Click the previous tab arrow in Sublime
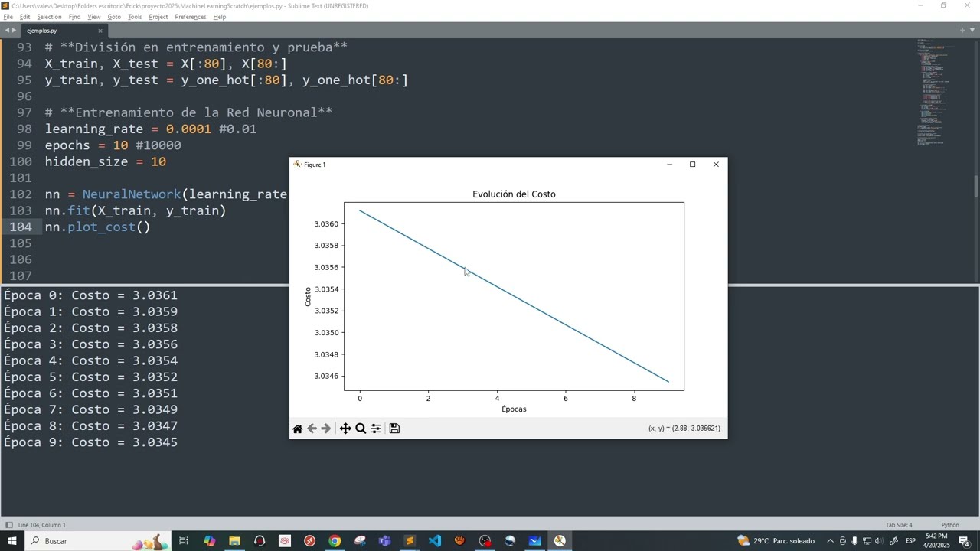Viewport: 980px width, 551px height. click(x=6, y=31)
